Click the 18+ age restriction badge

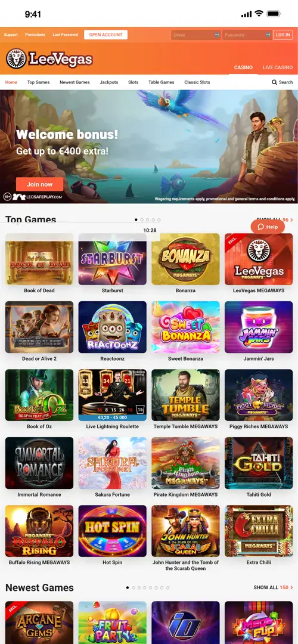coord(7,197)
